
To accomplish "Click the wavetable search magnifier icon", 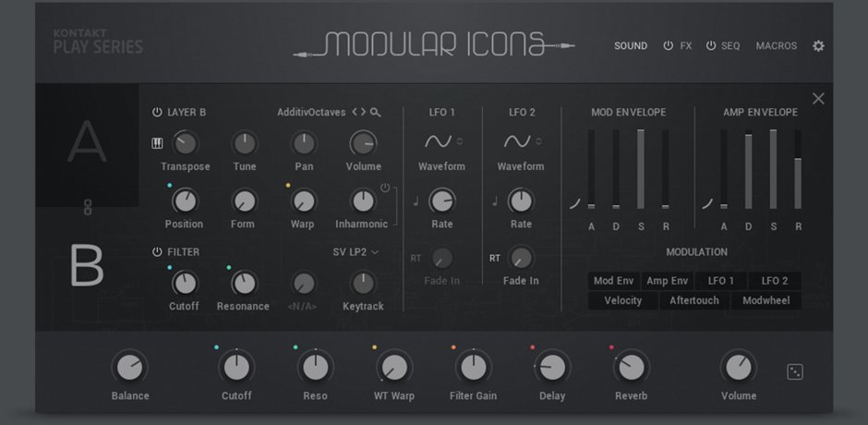I will click(x=376, y=113).
